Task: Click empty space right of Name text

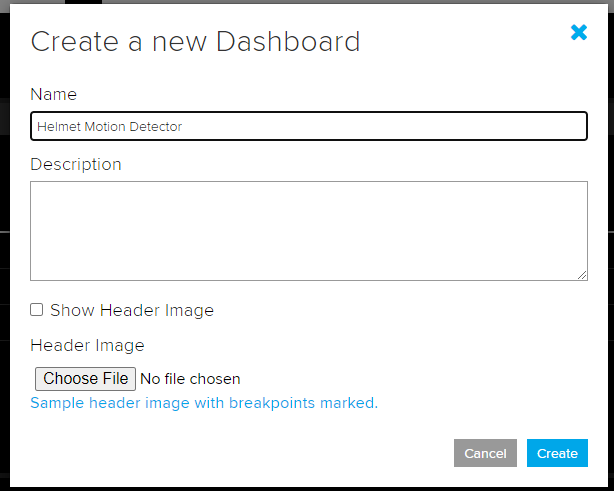Action: 400,126
